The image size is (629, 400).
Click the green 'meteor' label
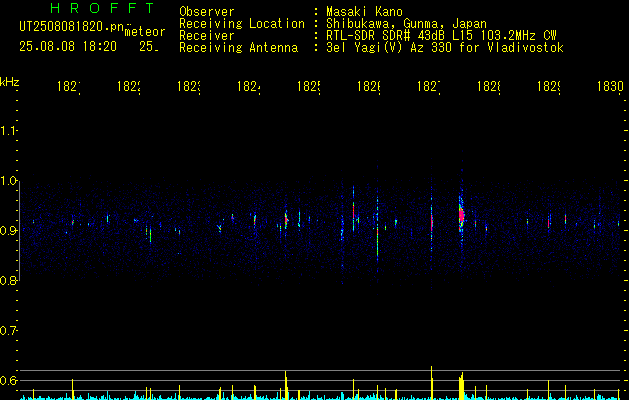pyautogui.click(x=145, y=32)
